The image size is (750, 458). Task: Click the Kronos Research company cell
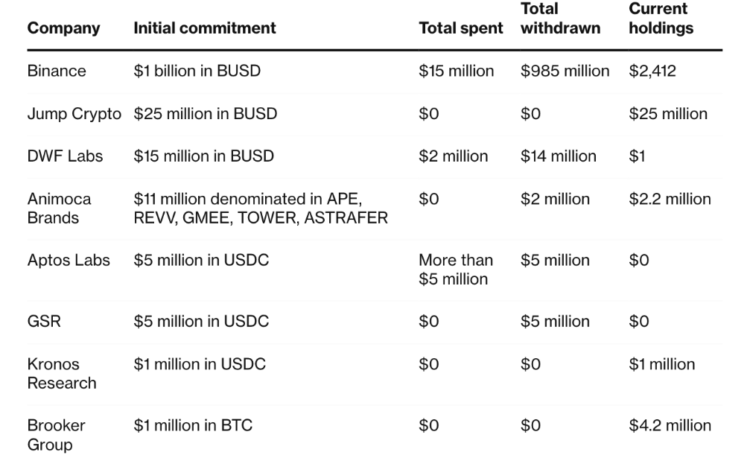61,373
